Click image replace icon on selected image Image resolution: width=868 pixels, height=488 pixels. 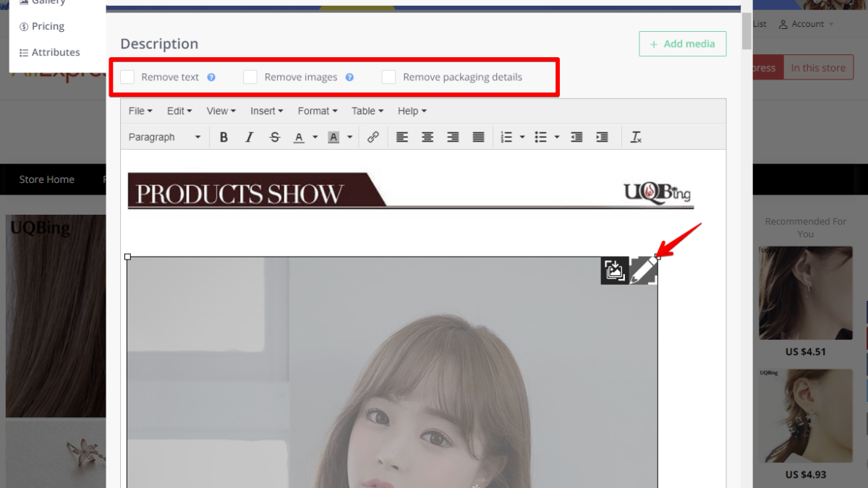coord(615,270)
